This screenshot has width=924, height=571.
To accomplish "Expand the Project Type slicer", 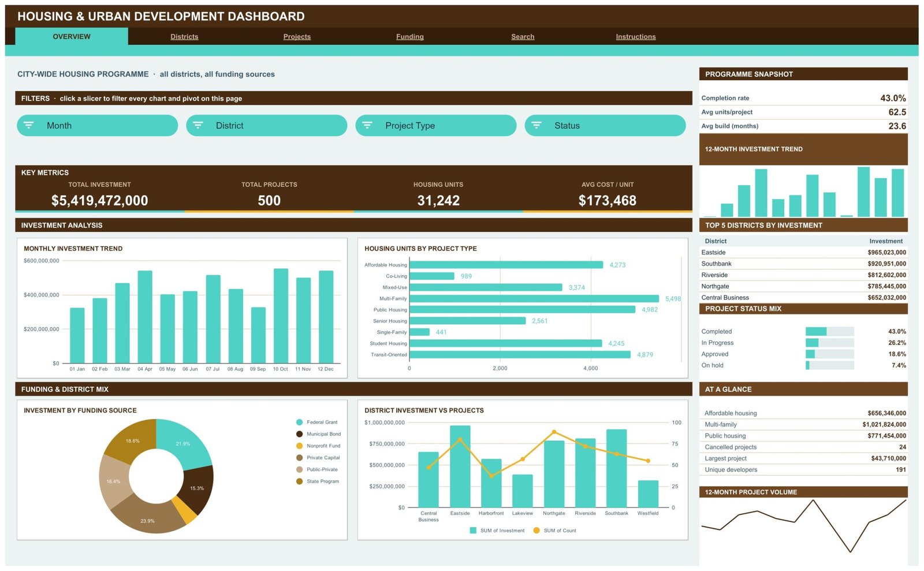I will tap(435, 125).
